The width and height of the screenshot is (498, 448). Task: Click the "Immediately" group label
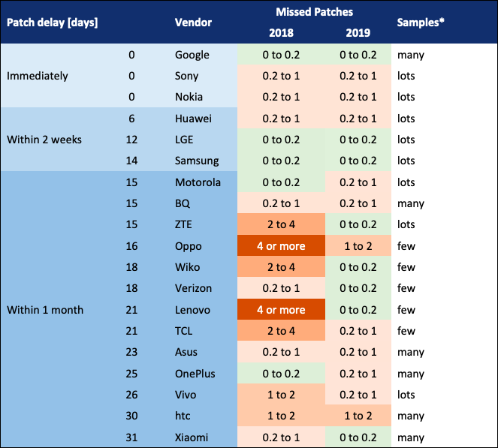click(x=38, y=76)
